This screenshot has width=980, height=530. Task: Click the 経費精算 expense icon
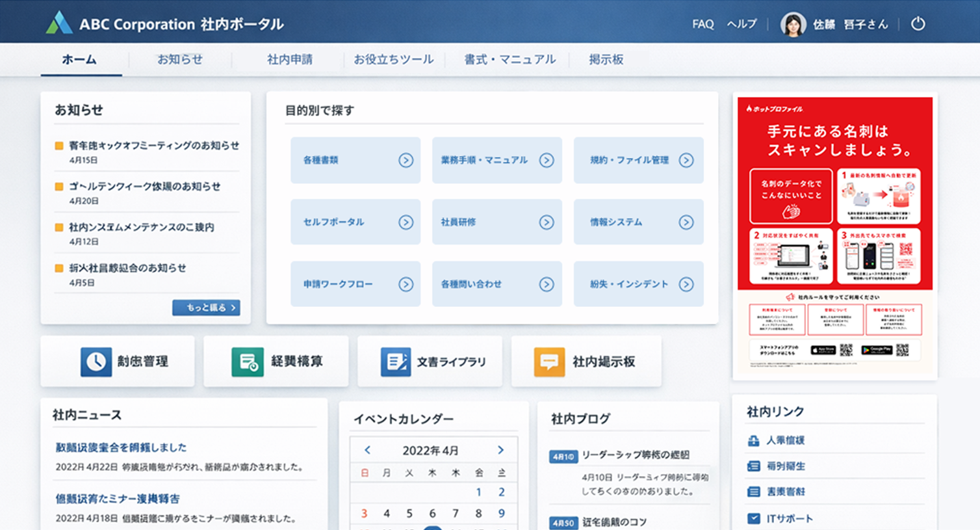[248, 362]
